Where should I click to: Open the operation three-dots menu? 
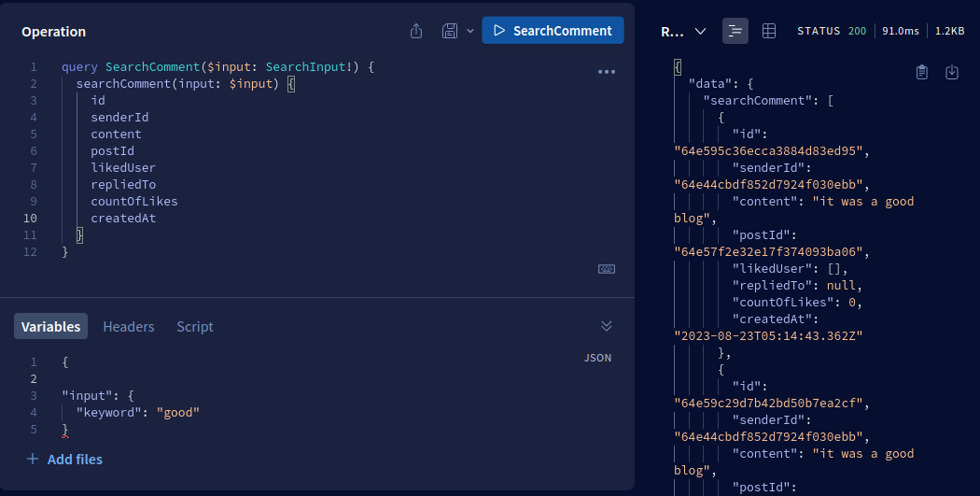pyautogui.click(x=607, y=72)
